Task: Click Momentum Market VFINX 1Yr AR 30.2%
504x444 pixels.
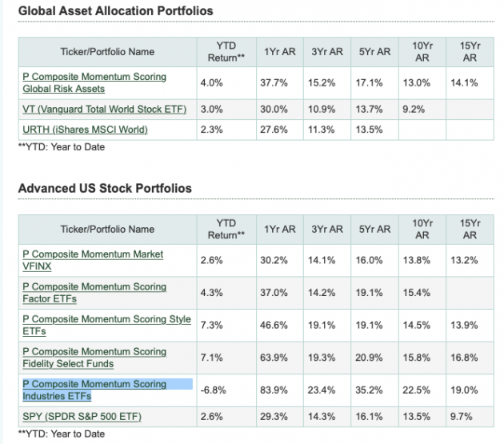Action: click(274, 260)
